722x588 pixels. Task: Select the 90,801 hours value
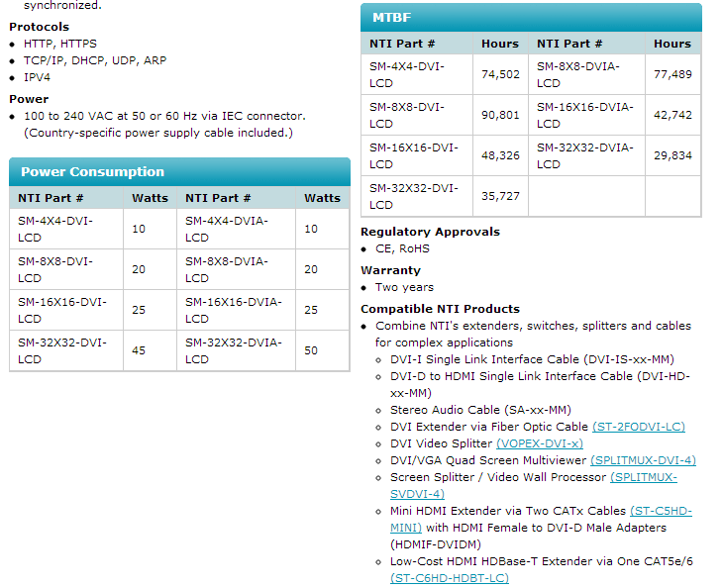tap(500, 115)
